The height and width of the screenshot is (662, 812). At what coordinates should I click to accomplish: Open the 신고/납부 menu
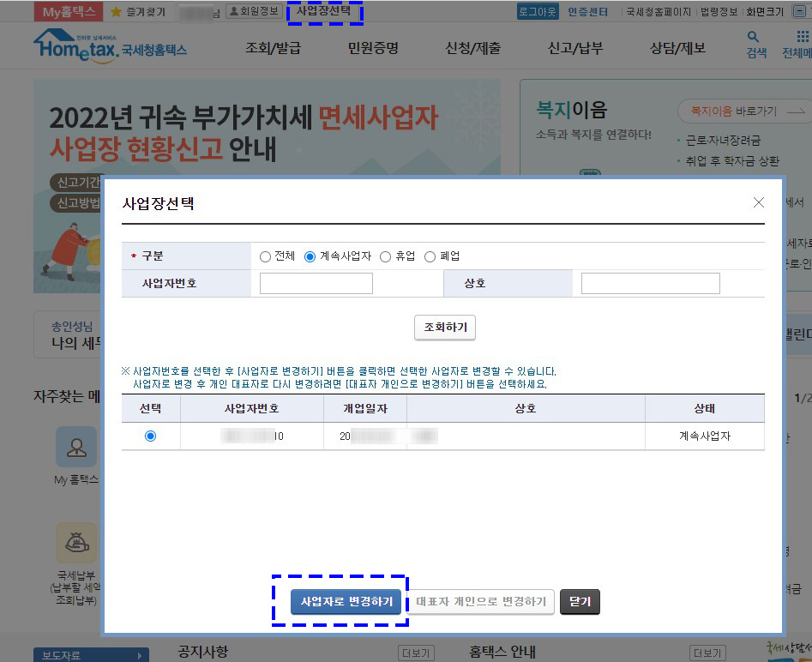click(575, 48)
